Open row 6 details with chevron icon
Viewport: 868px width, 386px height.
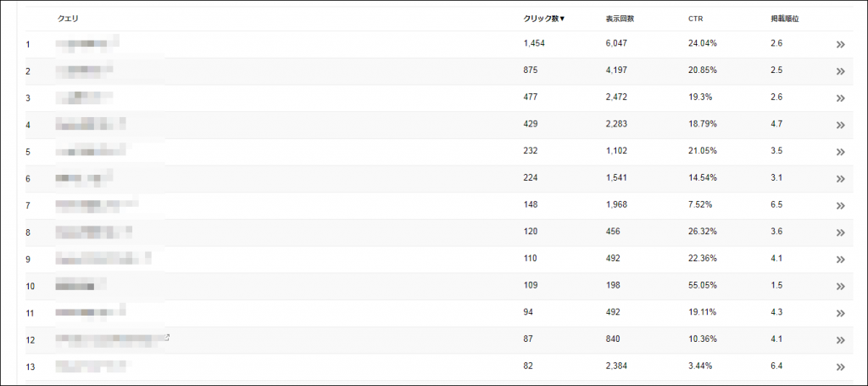[840, 179]
